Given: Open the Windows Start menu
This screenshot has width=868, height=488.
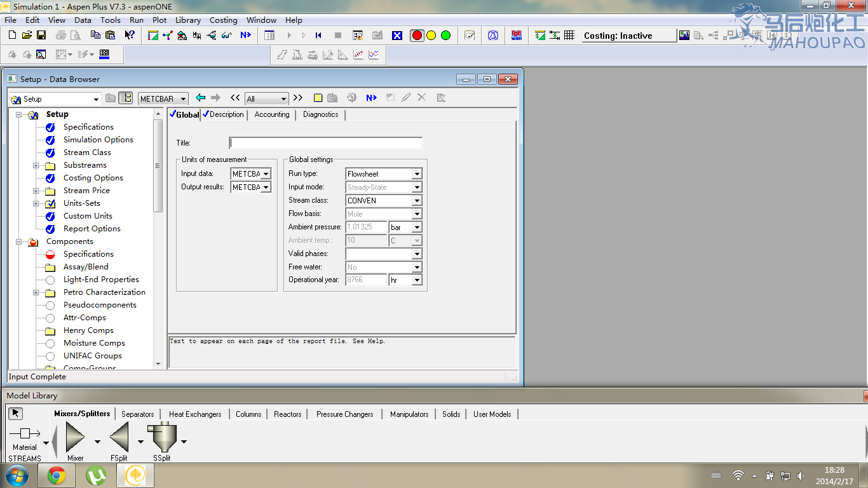Looking at the screenshot, I should pyautogui.click(x=17, y=475).
